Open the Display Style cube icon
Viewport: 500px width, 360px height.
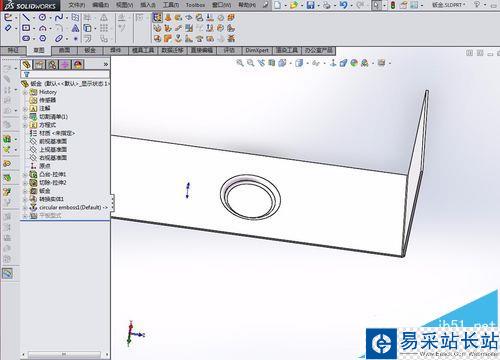(299, 62)
